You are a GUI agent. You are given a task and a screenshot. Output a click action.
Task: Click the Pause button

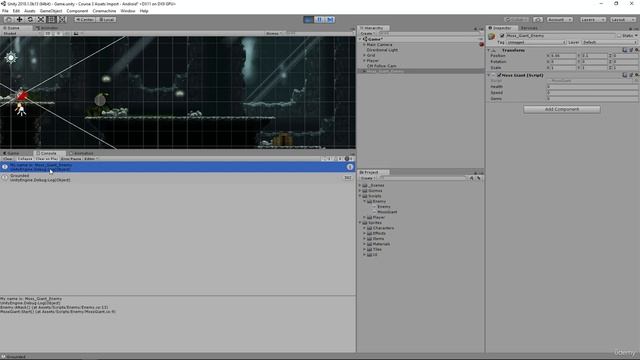(x=320, y=19)
